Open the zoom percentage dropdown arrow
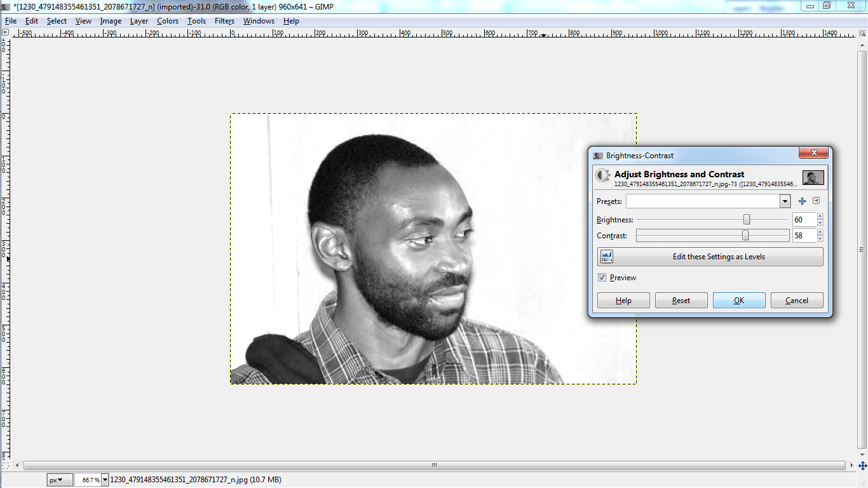This screenshot has height=488, width=868. pyautogui.click(x=104, y=480)
